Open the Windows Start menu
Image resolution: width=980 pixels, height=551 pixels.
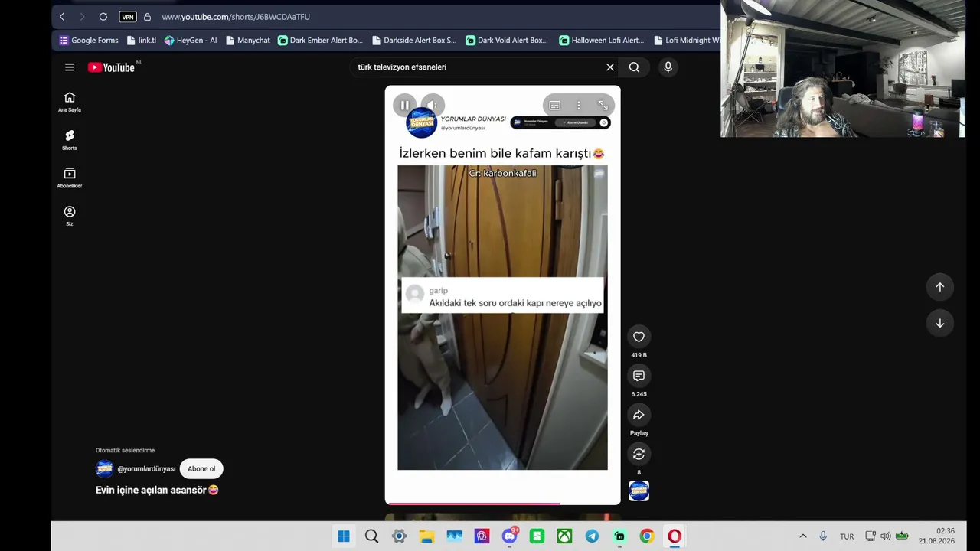[x=344, y=536]
